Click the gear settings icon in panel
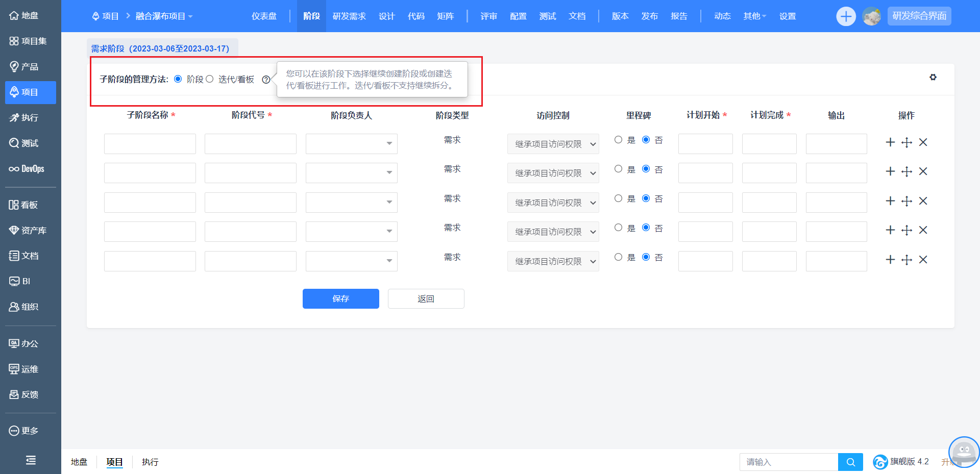The image size is (980, 474). click(x=933, y=77)
